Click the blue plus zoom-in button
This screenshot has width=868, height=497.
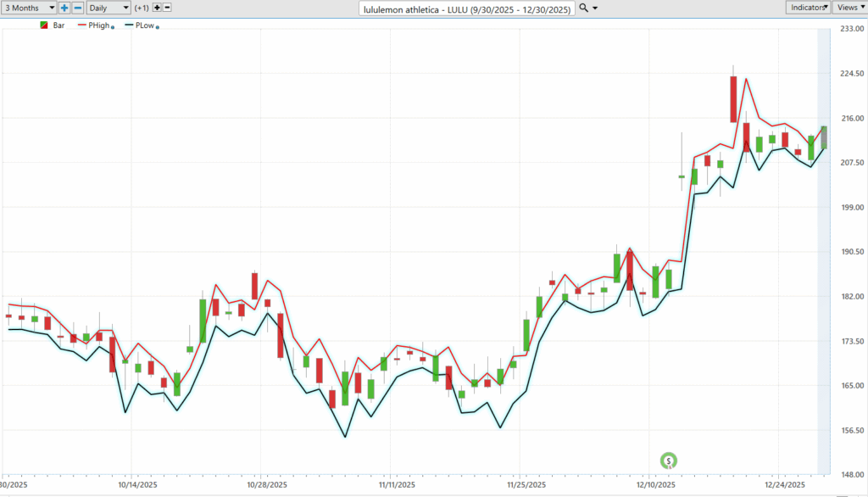pyautogui.click(x=64, y=7)
